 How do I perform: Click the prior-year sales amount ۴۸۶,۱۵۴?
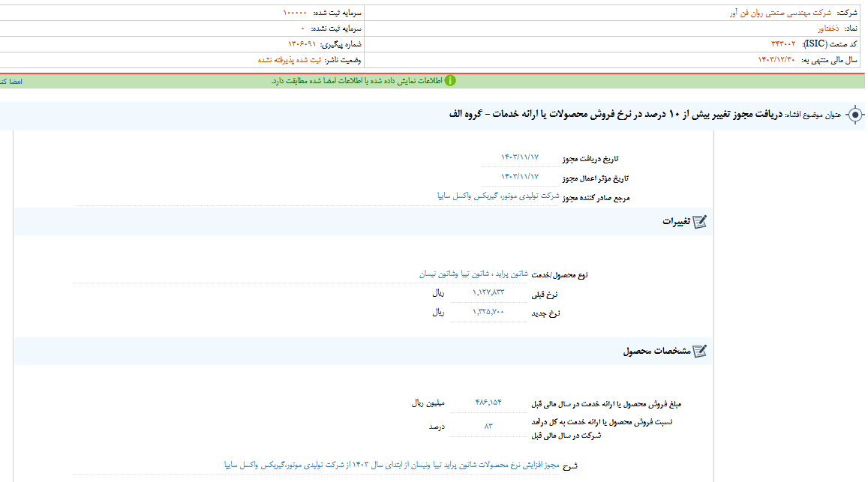pyautogui.click(x=488, y=403)
